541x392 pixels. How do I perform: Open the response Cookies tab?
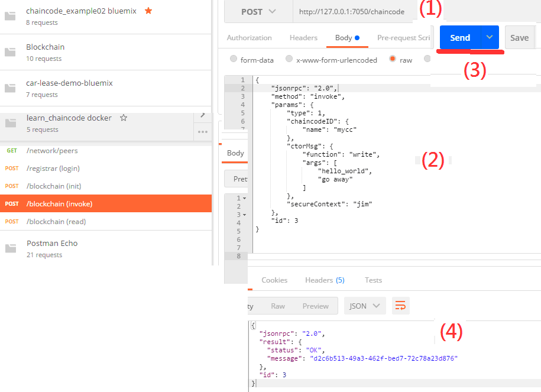click(x=274, y=280)
